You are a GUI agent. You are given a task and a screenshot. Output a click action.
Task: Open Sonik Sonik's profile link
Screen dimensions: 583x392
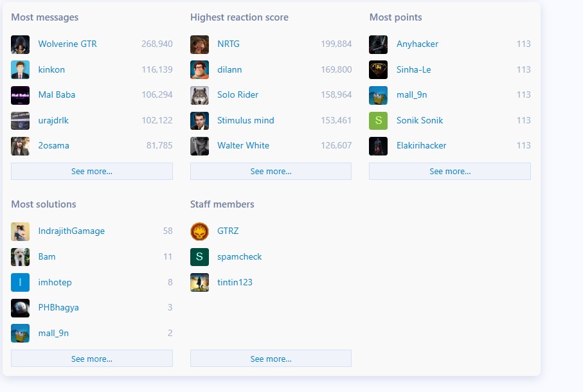tap(419, 120)
